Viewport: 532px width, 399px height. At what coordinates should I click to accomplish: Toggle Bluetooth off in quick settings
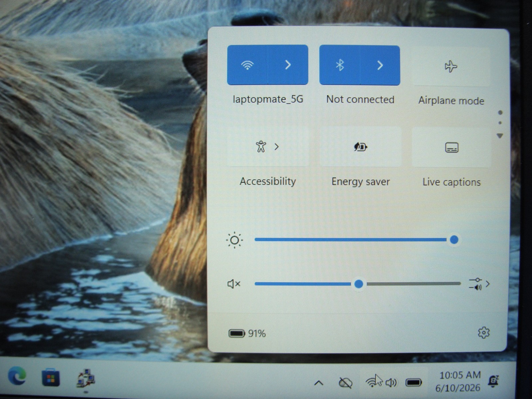(x=339, y=65)
